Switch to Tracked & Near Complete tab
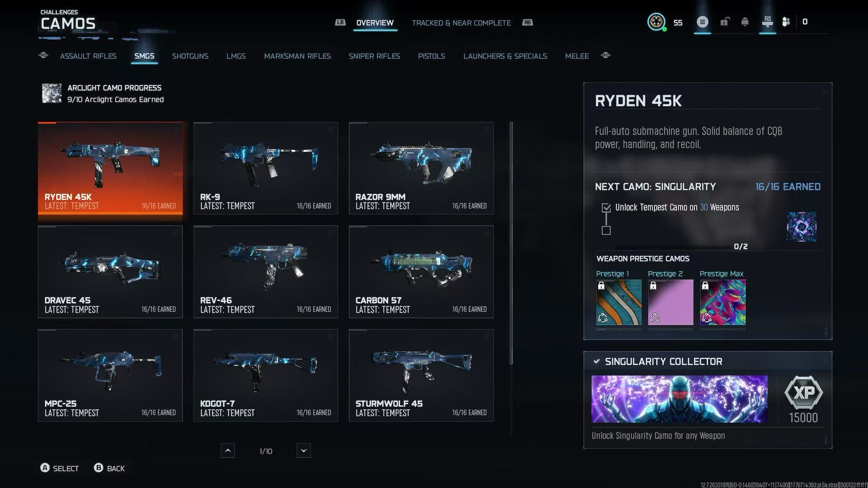Screen dimensions: 868x488 tap(461, 23)
